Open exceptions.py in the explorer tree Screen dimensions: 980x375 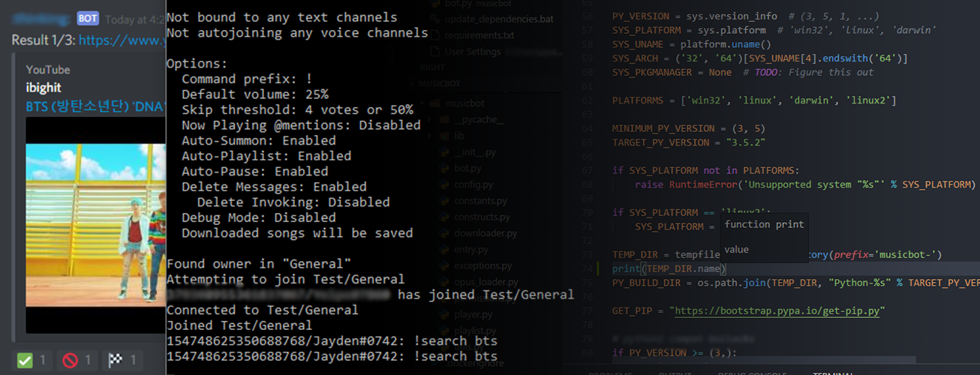(x=483, y=265)
